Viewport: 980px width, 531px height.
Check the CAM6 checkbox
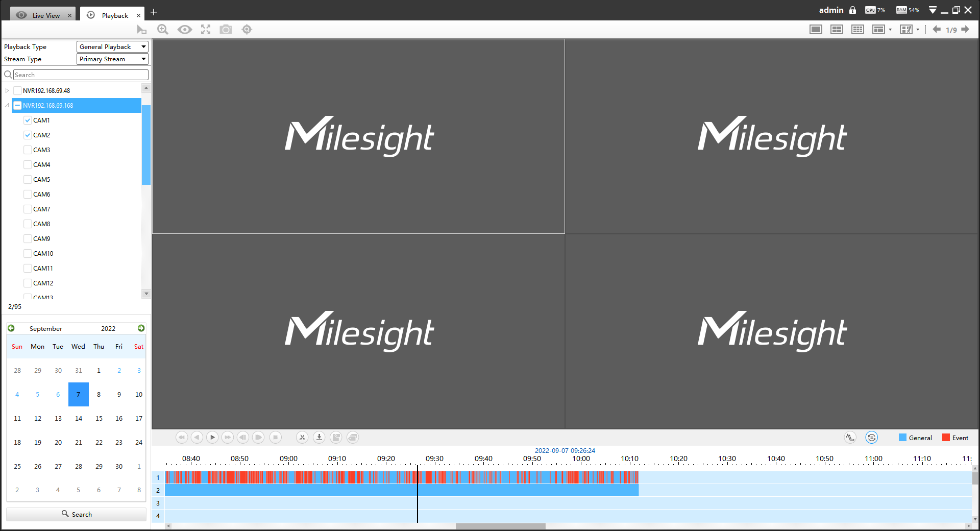click(28, 195)
